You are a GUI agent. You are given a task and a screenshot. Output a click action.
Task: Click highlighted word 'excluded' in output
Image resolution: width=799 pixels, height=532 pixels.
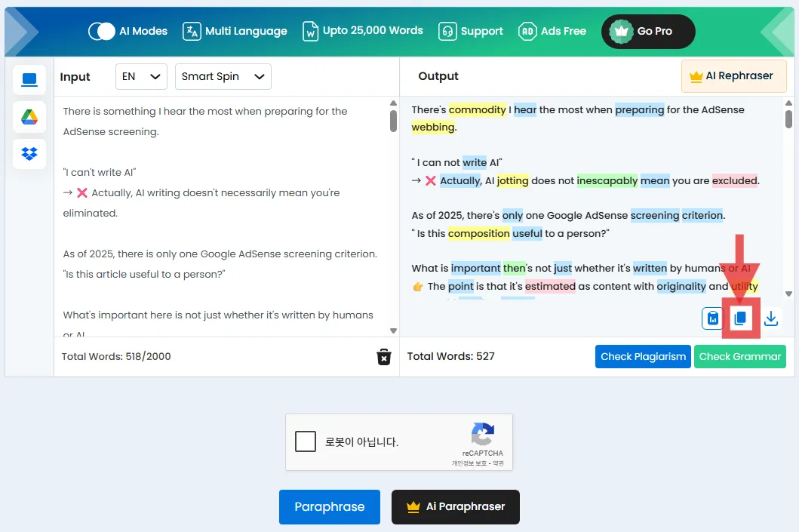point(735,180)
